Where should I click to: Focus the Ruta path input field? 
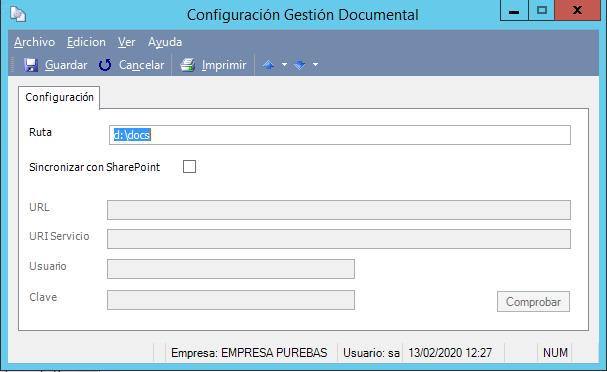click(x=340, y=135)
